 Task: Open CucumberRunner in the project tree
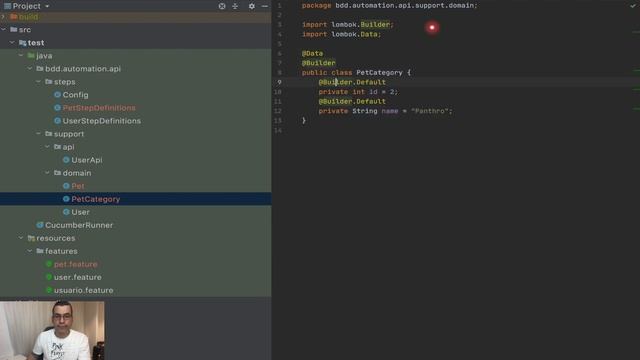(x=79, y=225)
